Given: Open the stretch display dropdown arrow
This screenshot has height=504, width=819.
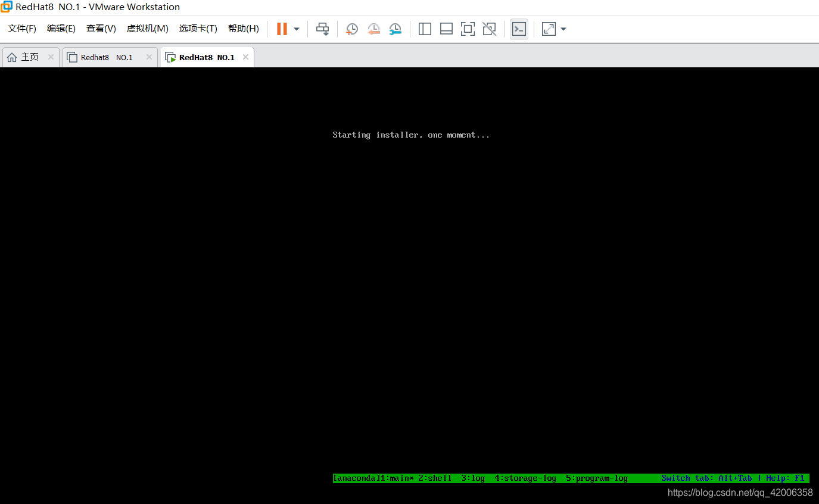Looking at the screenshot, I should tap(563, 29).
